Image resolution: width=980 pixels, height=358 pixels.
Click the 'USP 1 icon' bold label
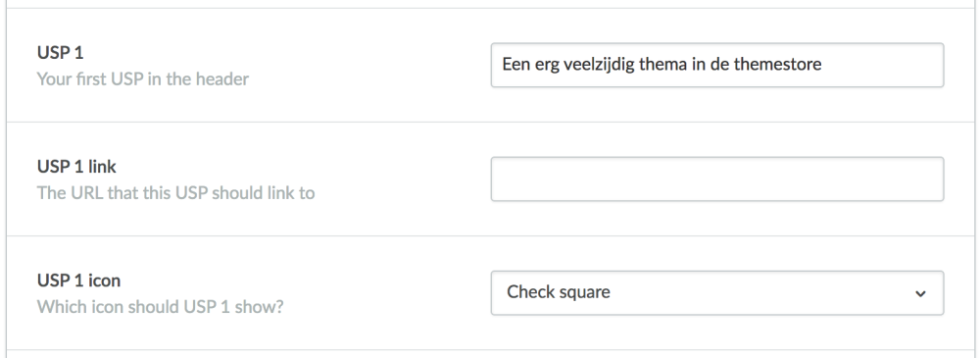(78, 281)
